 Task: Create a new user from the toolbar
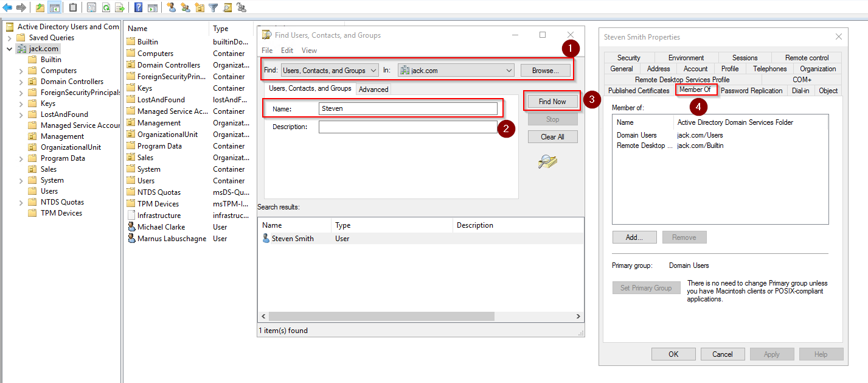click(172, 7)
